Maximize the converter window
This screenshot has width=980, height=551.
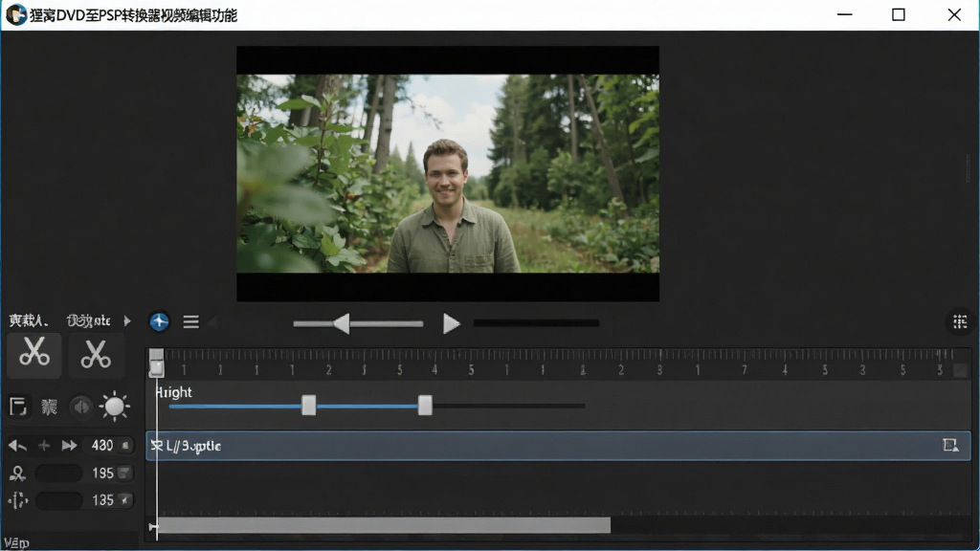coord(898,14)
